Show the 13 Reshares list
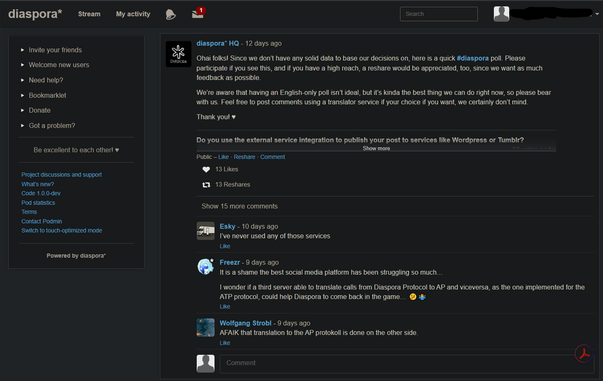The image size is (603, 381). [233, 185]
